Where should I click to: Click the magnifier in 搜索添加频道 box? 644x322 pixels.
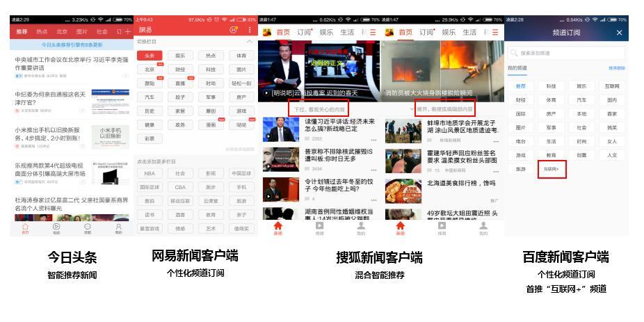point(515,54)
